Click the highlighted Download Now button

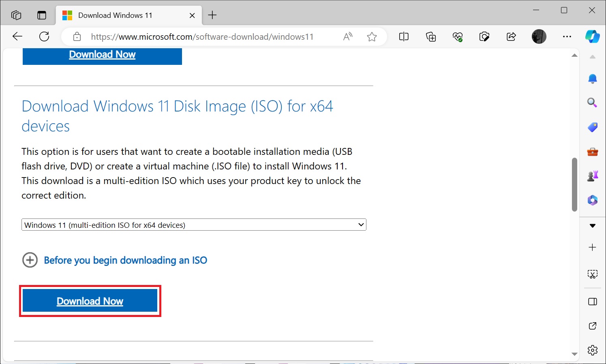[x=90, y=301]
